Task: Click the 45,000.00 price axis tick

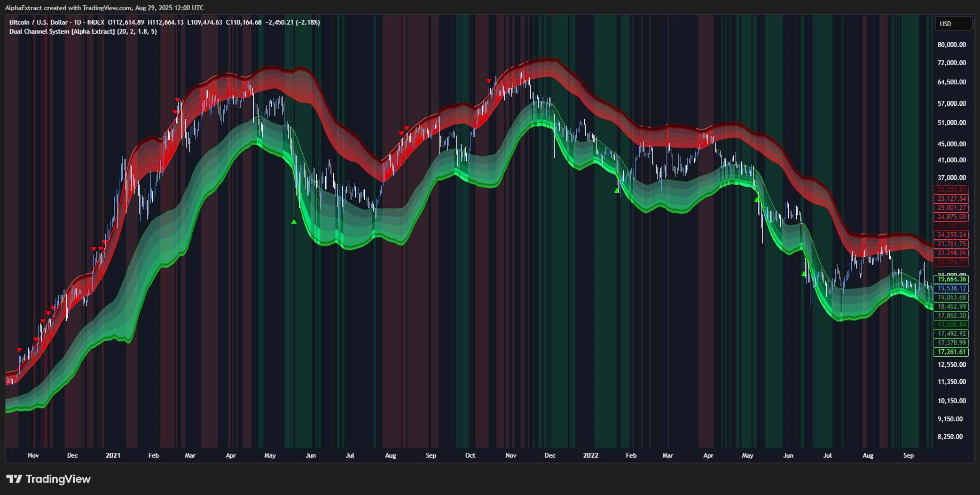Action: pyautogui.click(x=952, y=144)
